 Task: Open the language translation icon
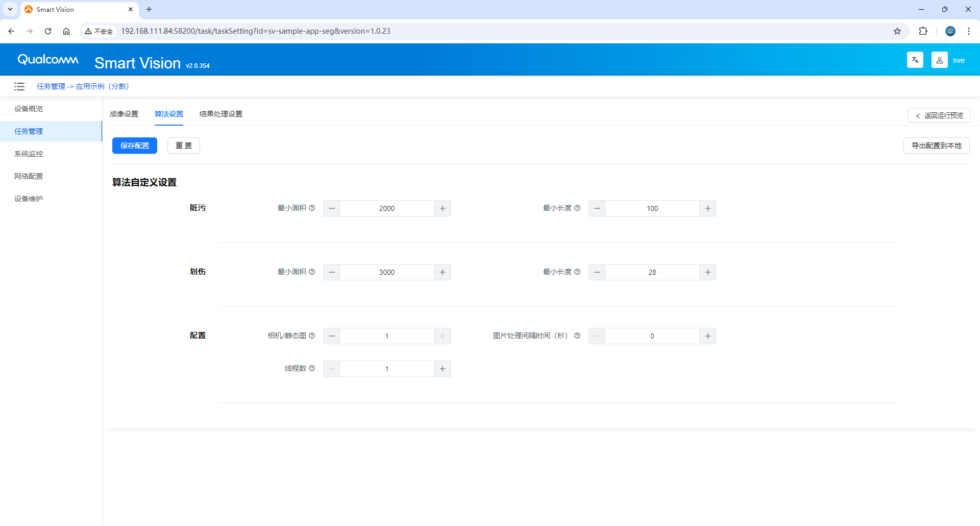pyautogui.click(x=915, y=60)
